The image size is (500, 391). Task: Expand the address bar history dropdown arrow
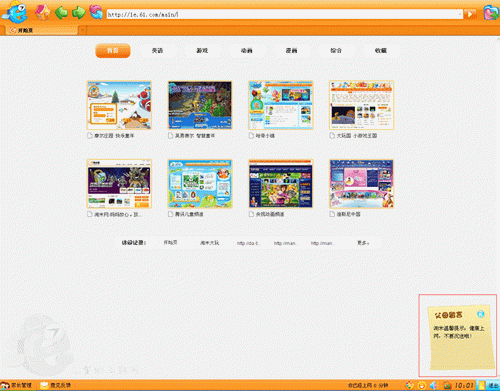coord(460,14)
